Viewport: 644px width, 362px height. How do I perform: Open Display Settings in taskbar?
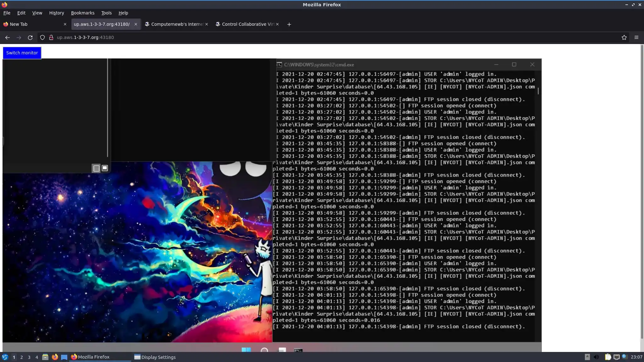tap(155, 357)
